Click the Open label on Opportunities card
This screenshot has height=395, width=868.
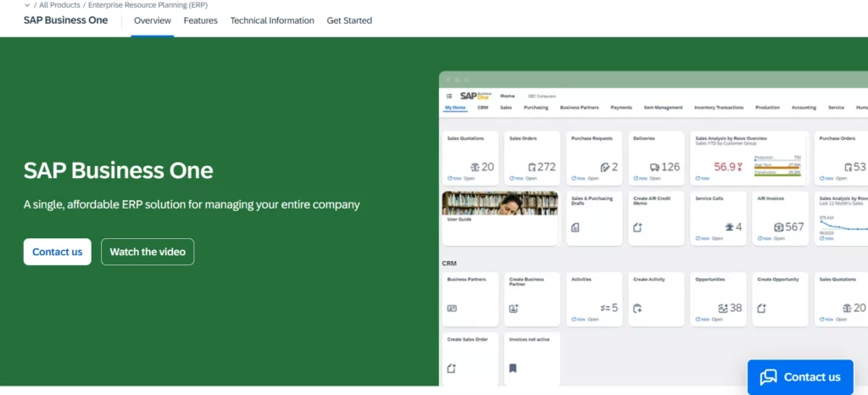click(717, 320)
